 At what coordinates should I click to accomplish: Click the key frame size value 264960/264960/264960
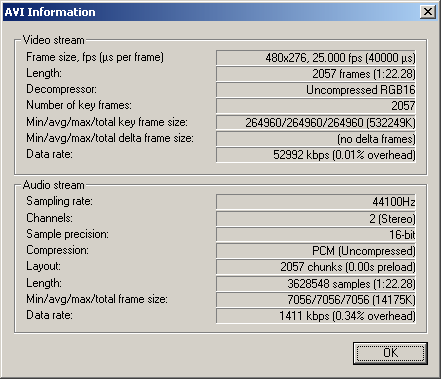(316, 123)
